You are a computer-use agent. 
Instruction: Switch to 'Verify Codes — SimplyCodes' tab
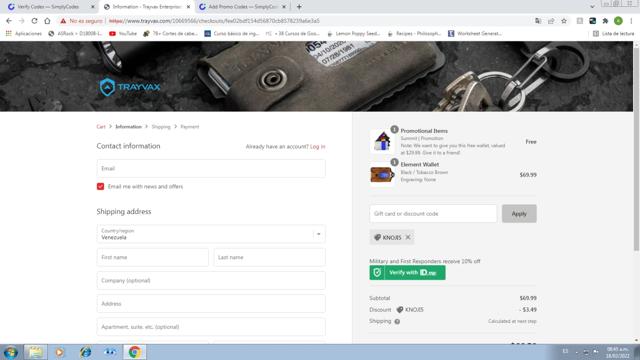48,7
